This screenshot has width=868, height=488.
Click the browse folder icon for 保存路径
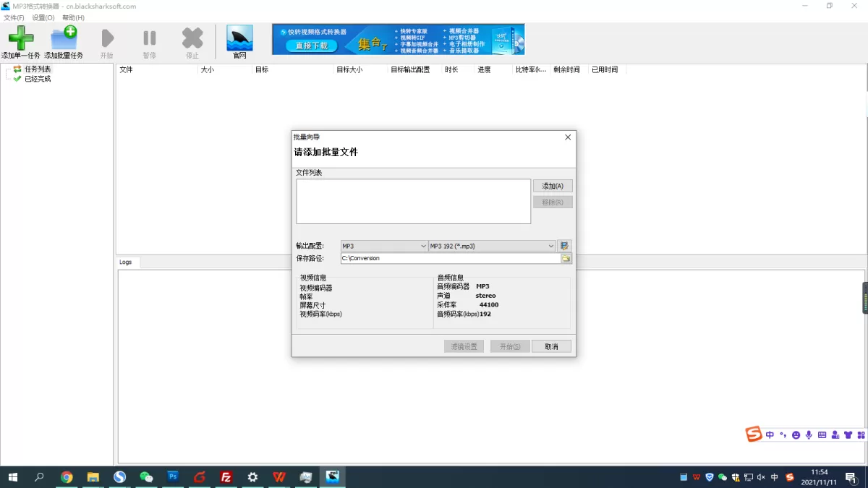(566, 258)
